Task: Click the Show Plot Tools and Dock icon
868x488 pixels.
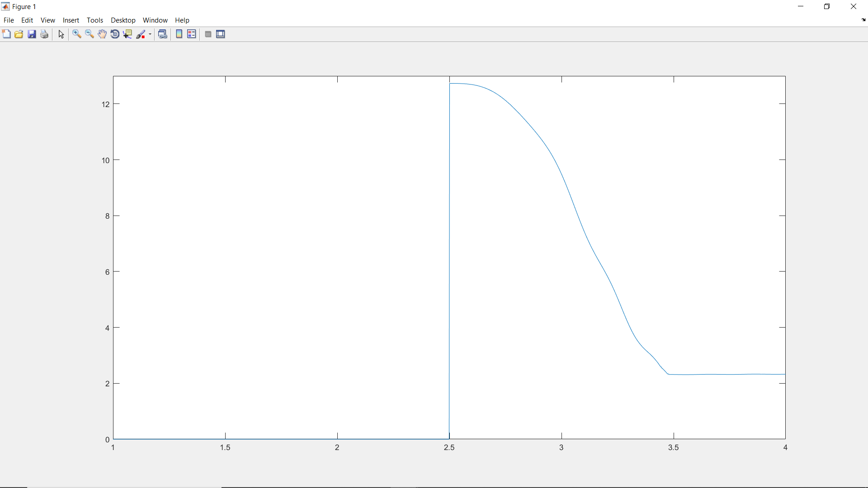Action: point(221,34)
